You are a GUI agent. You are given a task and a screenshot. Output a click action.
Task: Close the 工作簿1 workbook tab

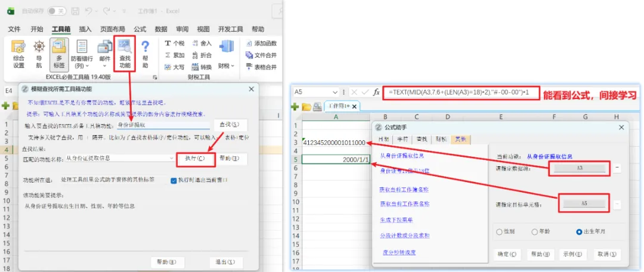click(354, 106)
